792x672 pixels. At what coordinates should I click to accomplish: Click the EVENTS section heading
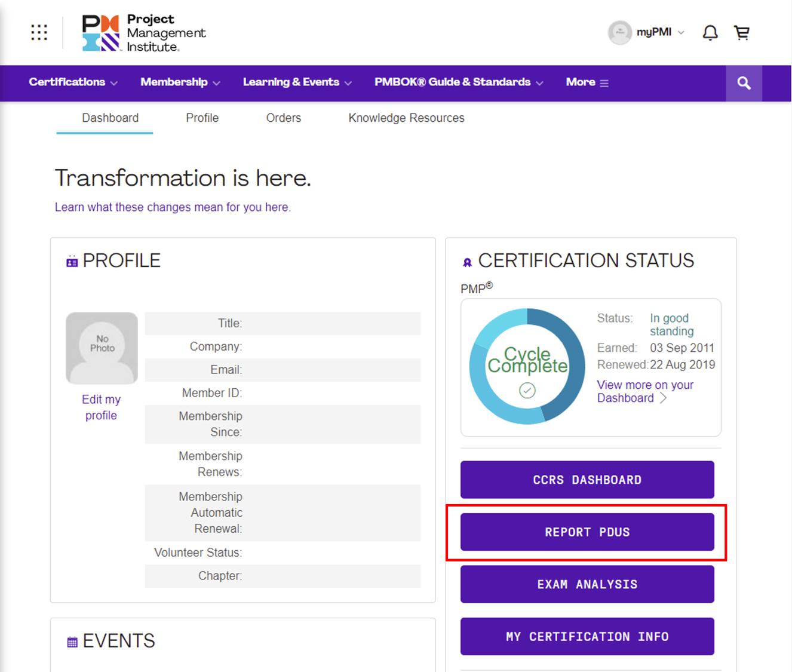119,641
